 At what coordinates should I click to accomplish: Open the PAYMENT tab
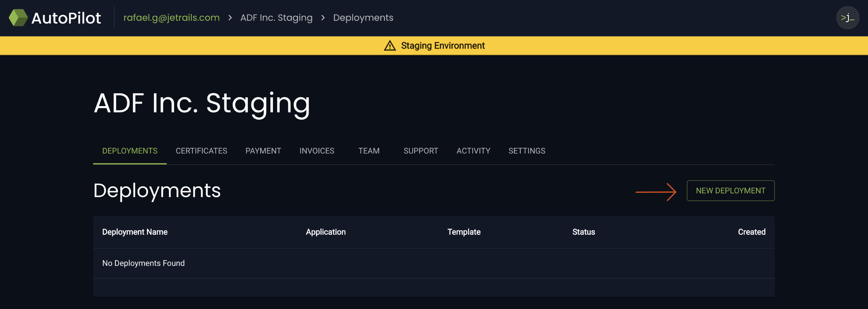coord(263,151)
